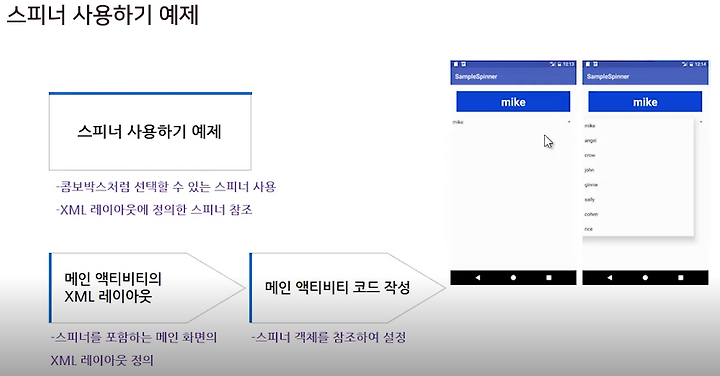
Task: Click small "mike" spinner value on left phone
Action: click(458, 122)
